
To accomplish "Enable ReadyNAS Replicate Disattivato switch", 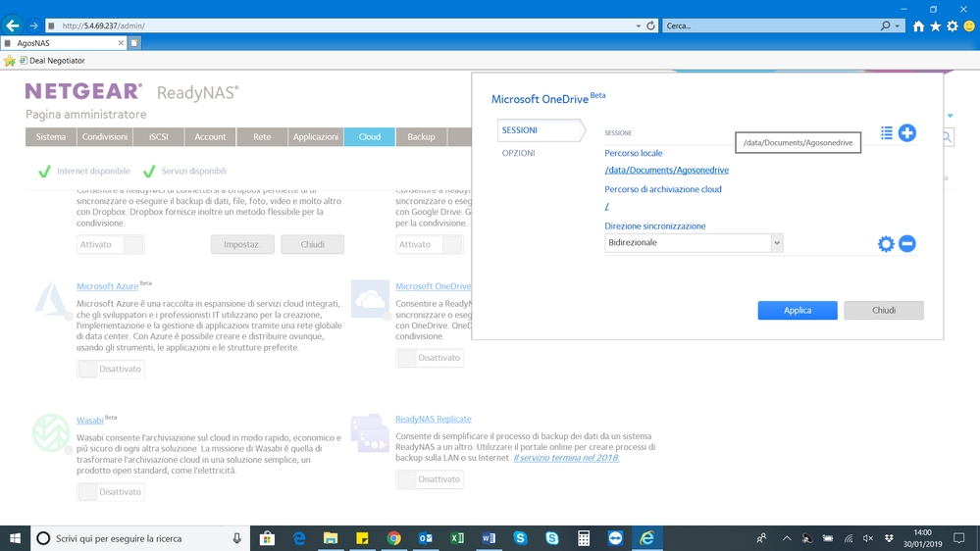I will (430, 479).
